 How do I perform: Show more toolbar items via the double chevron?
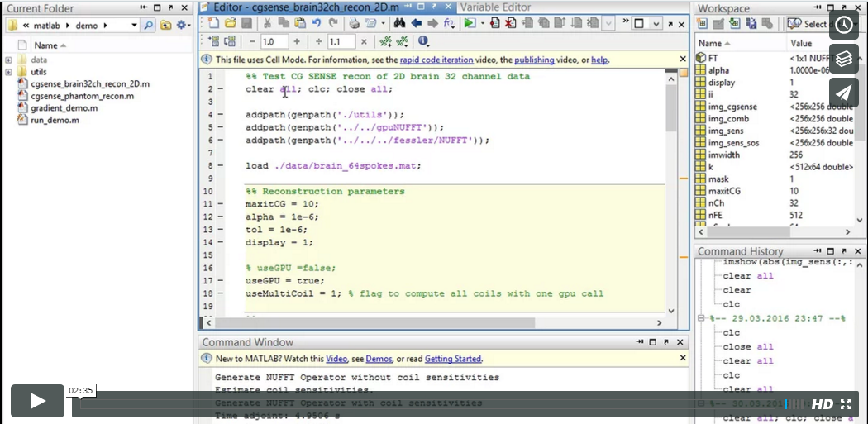pos(626,21)
